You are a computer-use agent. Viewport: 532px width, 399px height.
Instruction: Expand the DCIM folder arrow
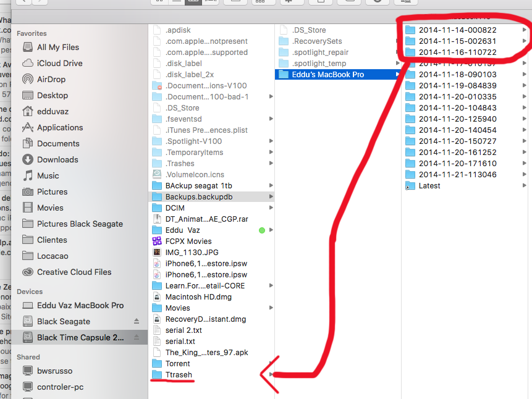point(271,208)
